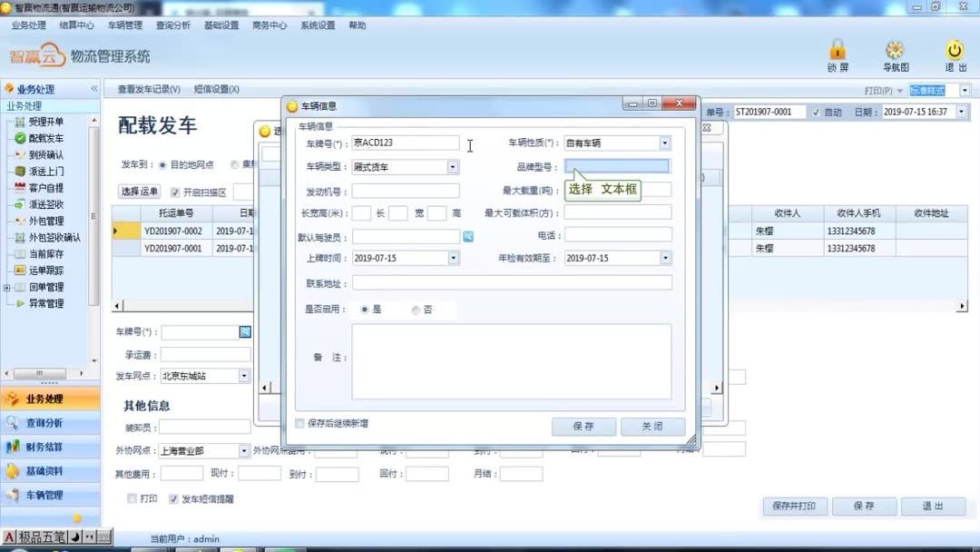Open the 车辆管理 menu in the menu bar
The width and height of the screenshot is (980, 552).
pos(124,26)
